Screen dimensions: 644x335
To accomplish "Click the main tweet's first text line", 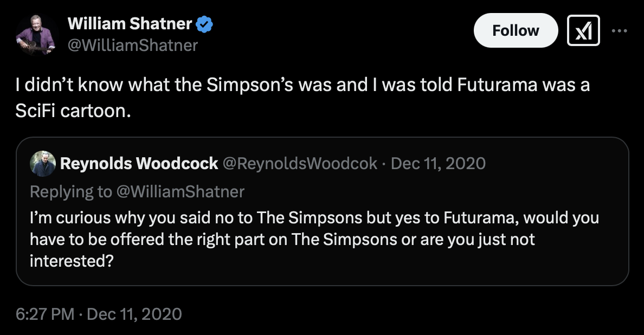I will (302, 86).
